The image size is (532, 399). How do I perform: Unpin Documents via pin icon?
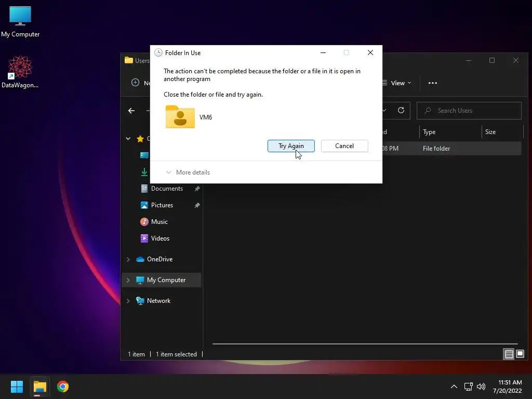pos(197,189)
